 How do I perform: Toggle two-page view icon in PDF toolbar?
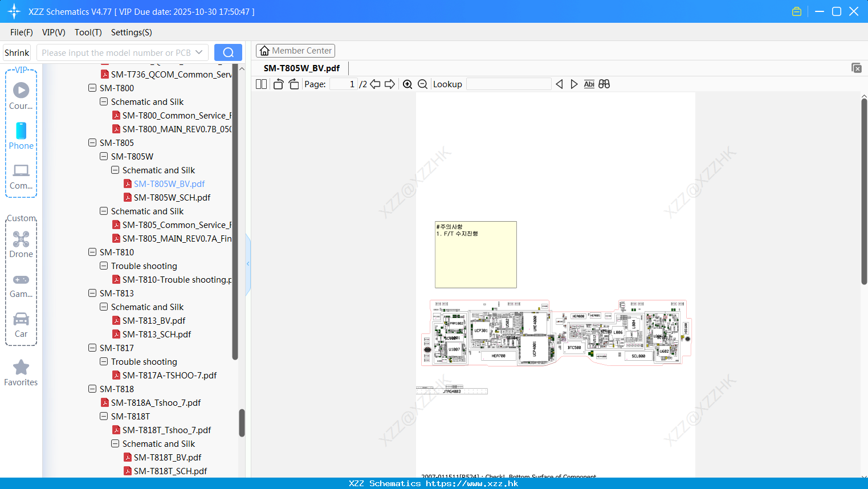262,84
